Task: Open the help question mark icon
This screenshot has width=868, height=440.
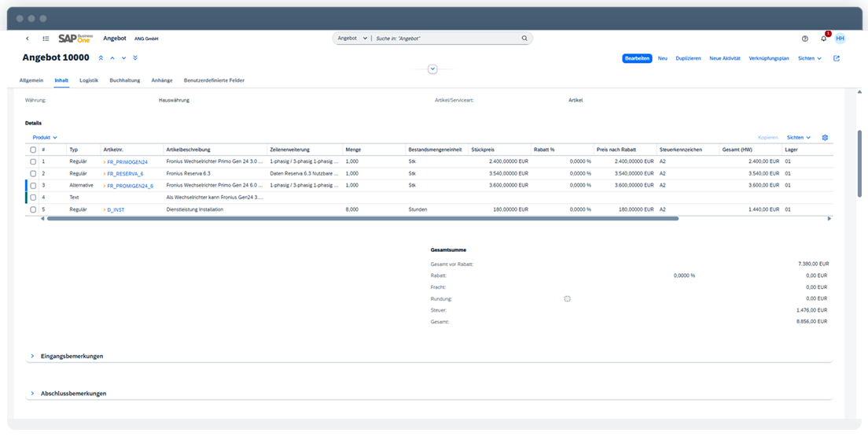Action: [x=804, y=39]
